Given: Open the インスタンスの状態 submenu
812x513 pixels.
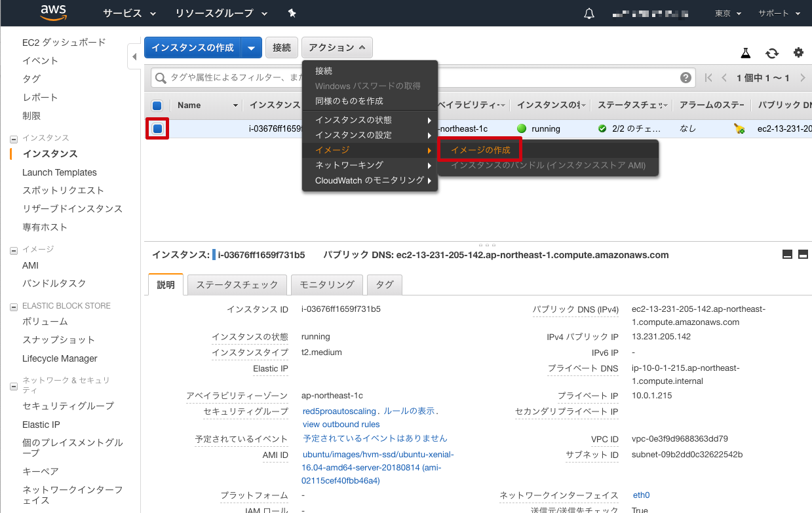Looking at the screenshot, I should [x=370, y=120].
